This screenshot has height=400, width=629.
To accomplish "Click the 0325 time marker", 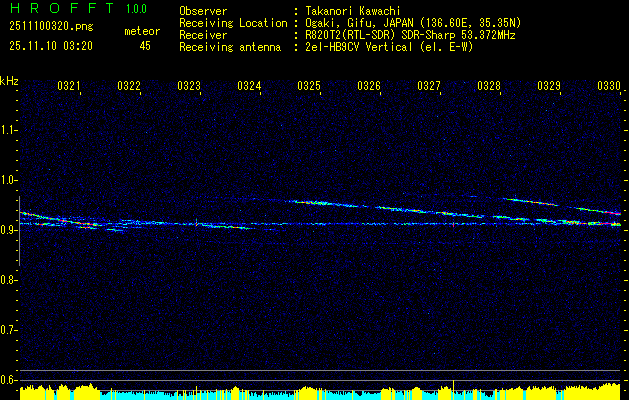I will (x=309, y=85).
